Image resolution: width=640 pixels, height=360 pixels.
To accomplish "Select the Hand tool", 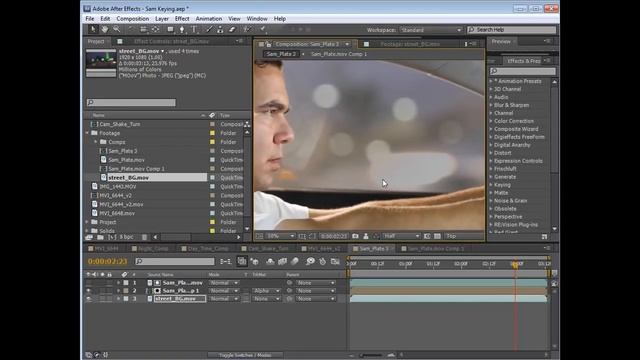I will coord(105,29).
